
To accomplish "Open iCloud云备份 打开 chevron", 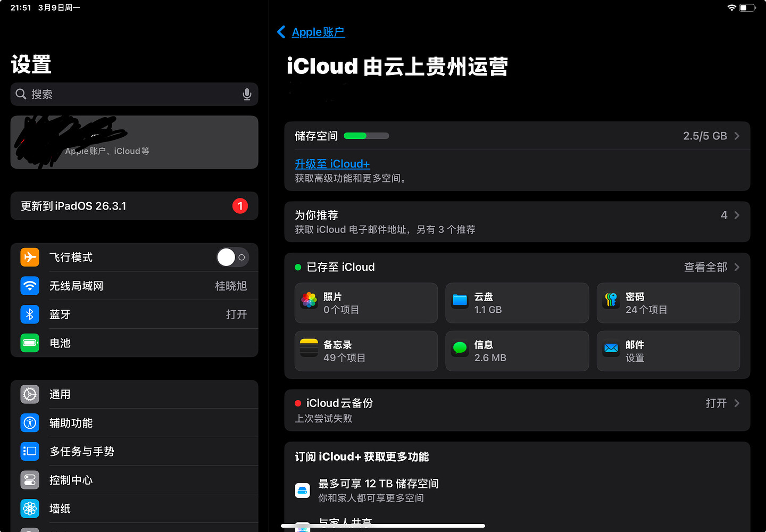I will (737, 403).
